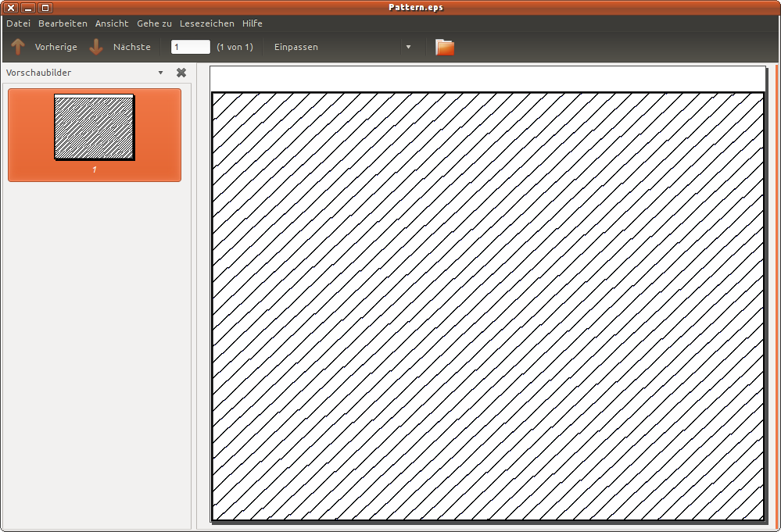The height and width of the screenshot is (532, 781).
Task: Click the hatched pattern document page
Action: (x=488, y=306)
